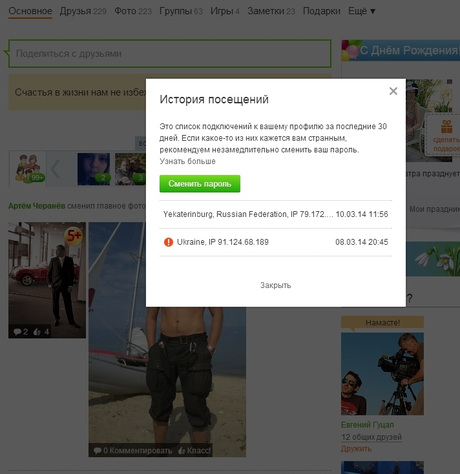The image size is (460, 474).
Task: Click the red warning icon next to Ukraine
Action: (169, 242)
